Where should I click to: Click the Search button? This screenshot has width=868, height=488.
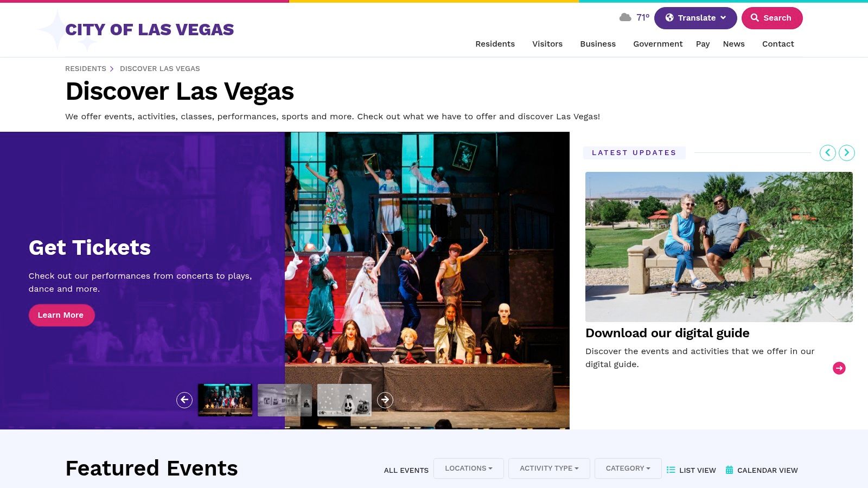pyautogui.click(x=772, y=18)
